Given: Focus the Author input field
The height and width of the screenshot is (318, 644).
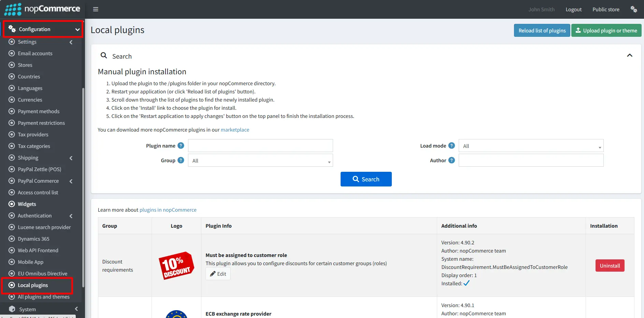Looking at the screenshot, I should [x=531, y=160].
